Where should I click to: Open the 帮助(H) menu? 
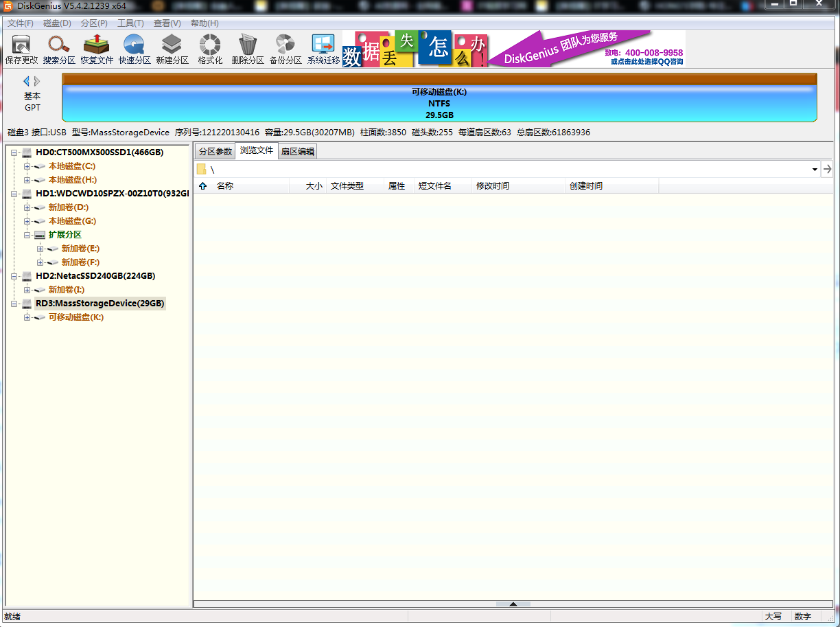click(205, 23)
